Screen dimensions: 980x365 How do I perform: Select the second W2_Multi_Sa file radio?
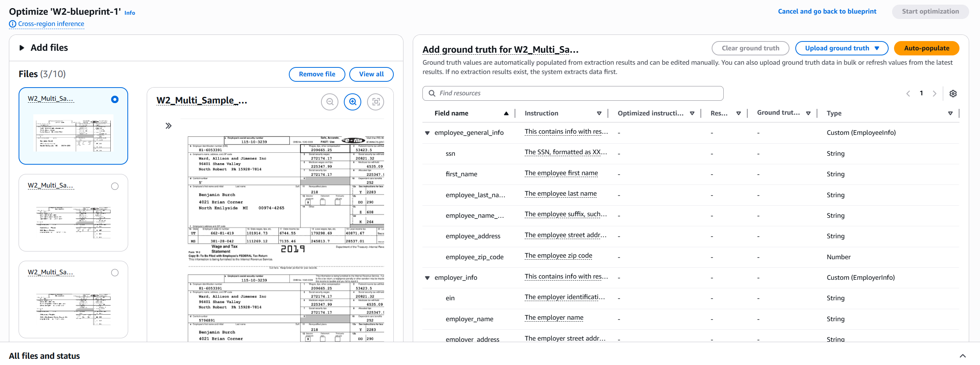(115, 186)
